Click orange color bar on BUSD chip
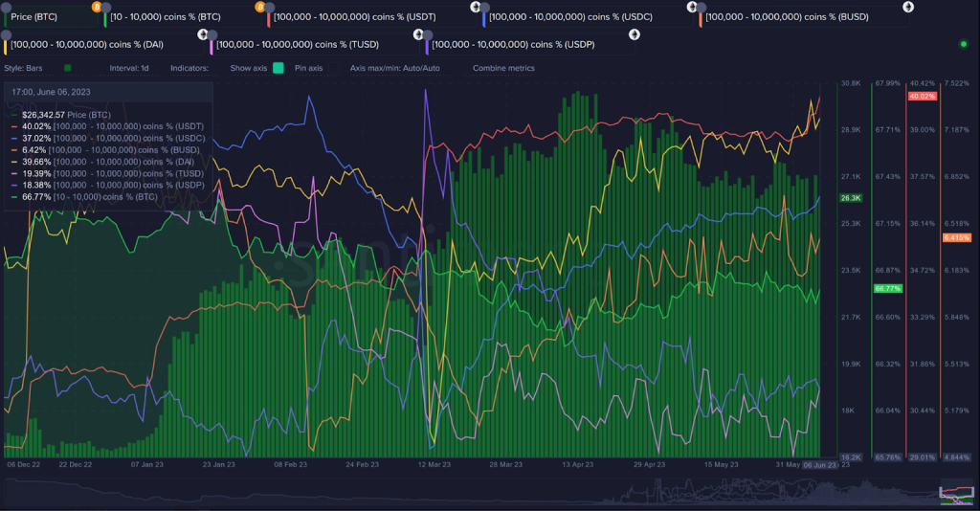The width and height of the screenshot is (980, 511). (701, 19)
